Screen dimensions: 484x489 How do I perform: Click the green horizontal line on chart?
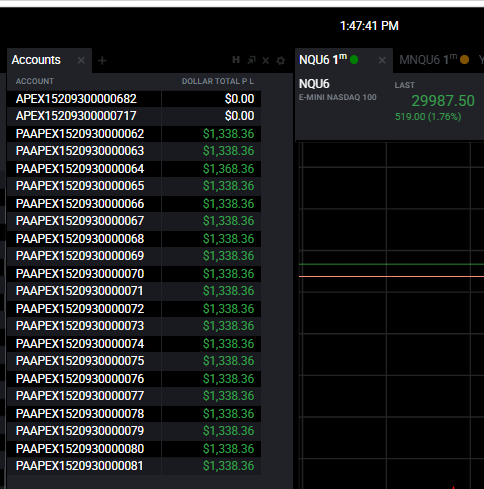click(391, 264)
